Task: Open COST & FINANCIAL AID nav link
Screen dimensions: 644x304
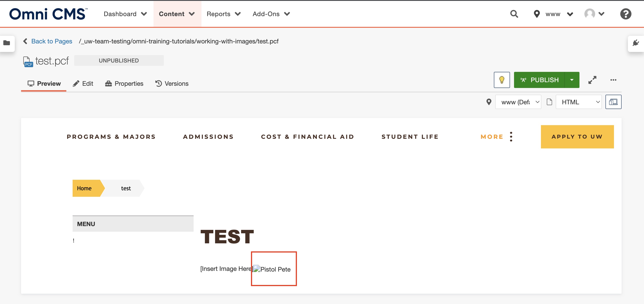Action: pos(307,137)
